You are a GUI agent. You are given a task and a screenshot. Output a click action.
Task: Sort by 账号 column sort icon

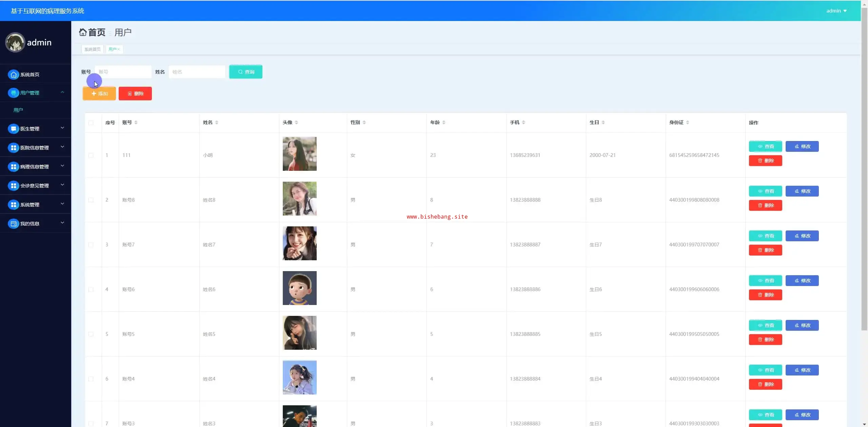[136, 122]
